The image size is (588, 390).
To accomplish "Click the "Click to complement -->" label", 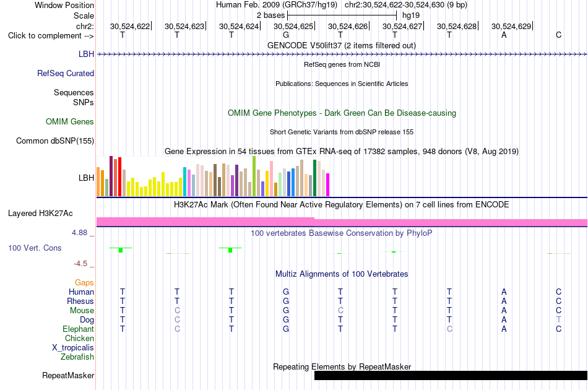I will [x=51, y=36].
